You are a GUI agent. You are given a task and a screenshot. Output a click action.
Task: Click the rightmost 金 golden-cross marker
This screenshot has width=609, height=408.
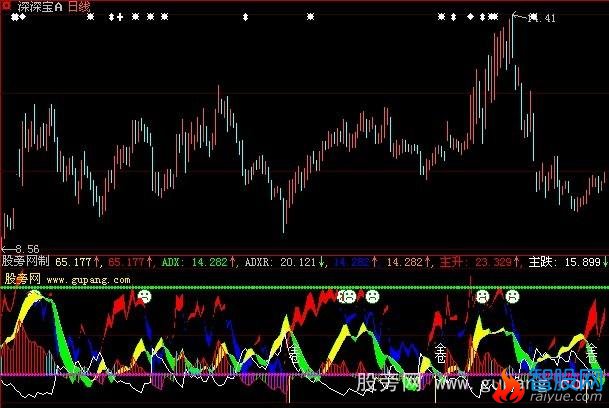592,351
